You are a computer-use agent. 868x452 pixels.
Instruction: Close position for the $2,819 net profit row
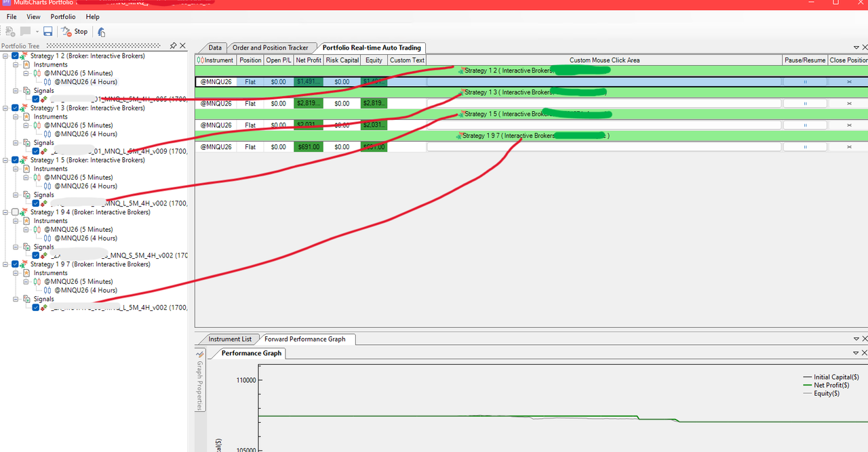click(x=849, y=104)
